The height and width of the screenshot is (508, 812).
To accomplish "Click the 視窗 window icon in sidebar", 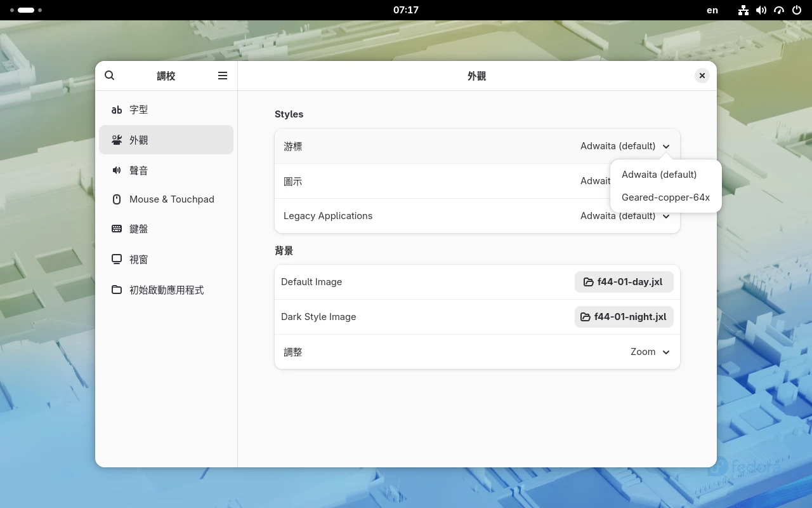I will 117,259.
